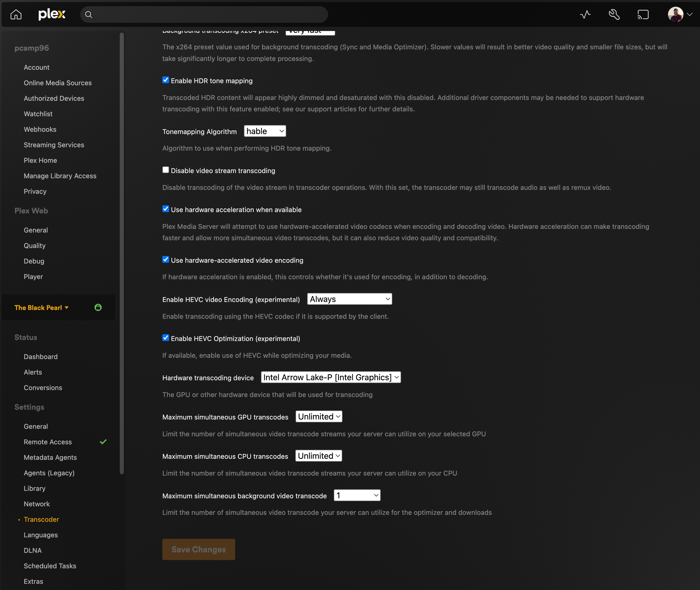View server Alerts
This screenshot has height=590, width=700.
(x=33, y=372)
